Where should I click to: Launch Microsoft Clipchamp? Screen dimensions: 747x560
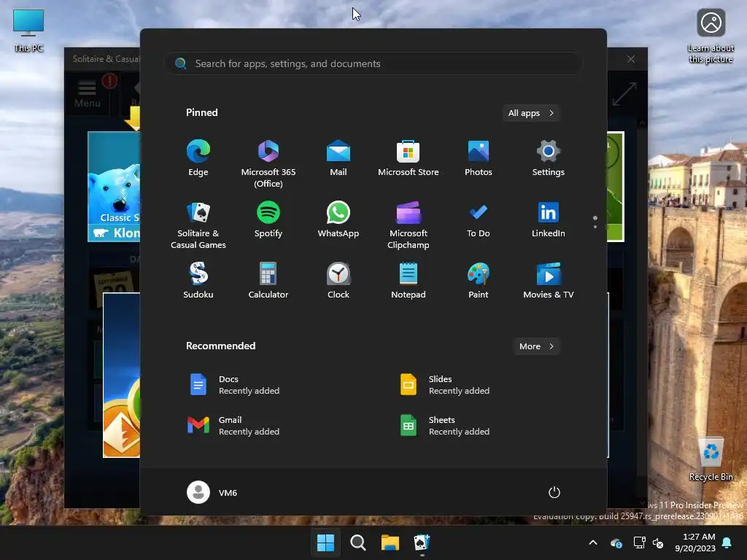coord(409,225)
